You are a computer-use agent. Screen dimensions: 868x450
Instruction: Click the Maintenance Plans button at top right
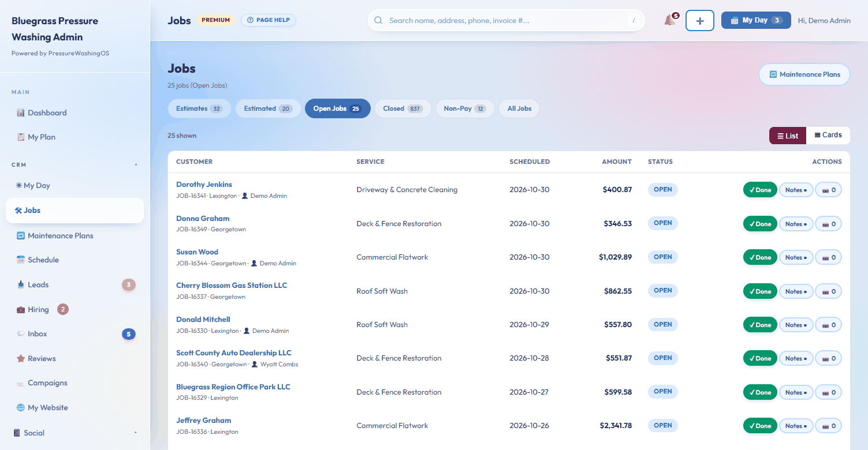coord(804,74)
